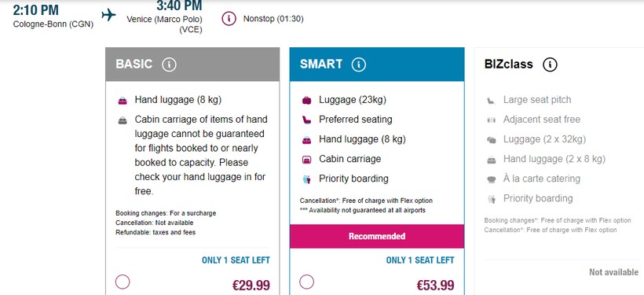
Task: Click the BIZclass fare heading
Action: pos(508,65)
